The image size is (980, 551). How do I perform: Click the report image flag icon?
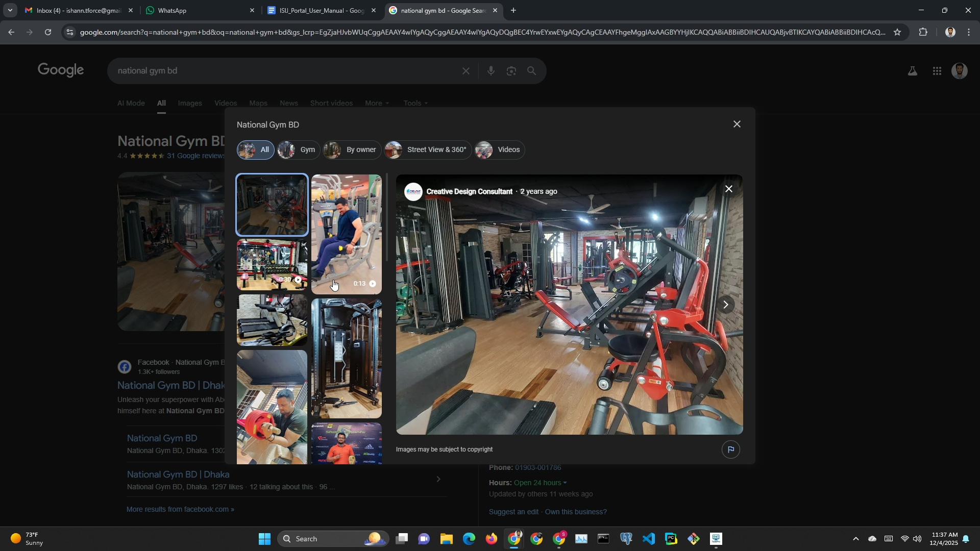point(730,449)
